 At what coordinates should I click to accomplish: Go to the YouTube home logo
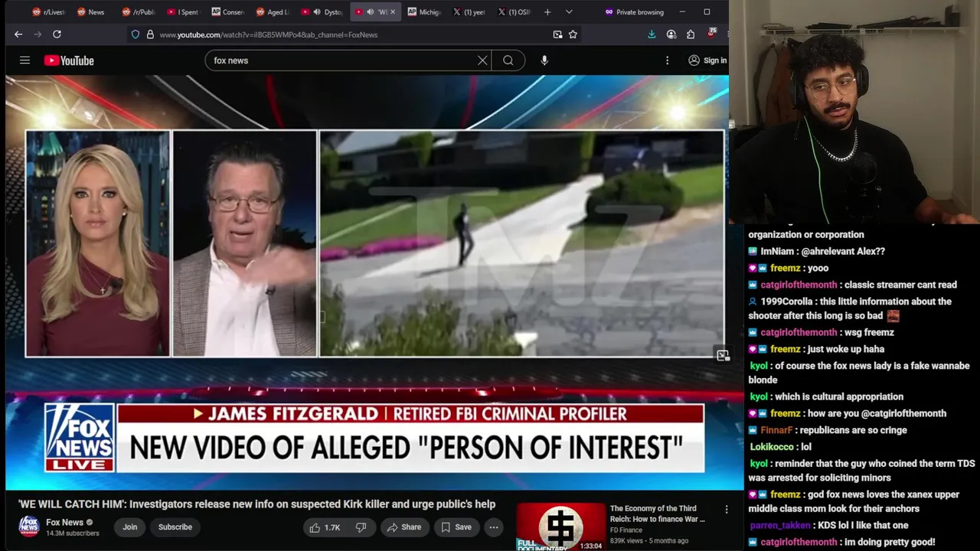[x=69, y=60]
